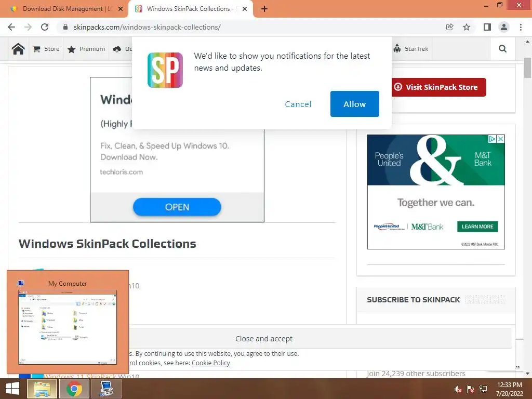The width and height of the screenshot is (532, 399).
Task: Click the taskbar clock showing 12:33 PM
Action: (x=509, y=389)
